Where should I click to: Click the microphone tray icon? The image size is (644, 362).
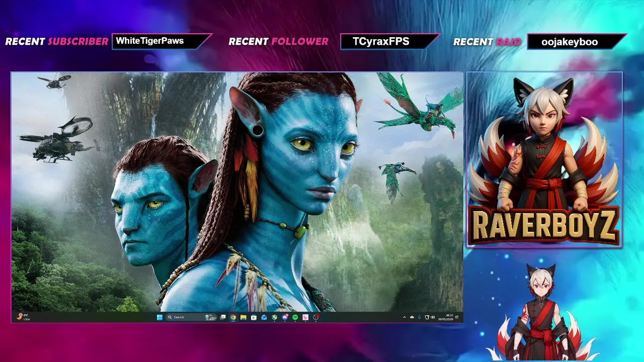point(420,317)
